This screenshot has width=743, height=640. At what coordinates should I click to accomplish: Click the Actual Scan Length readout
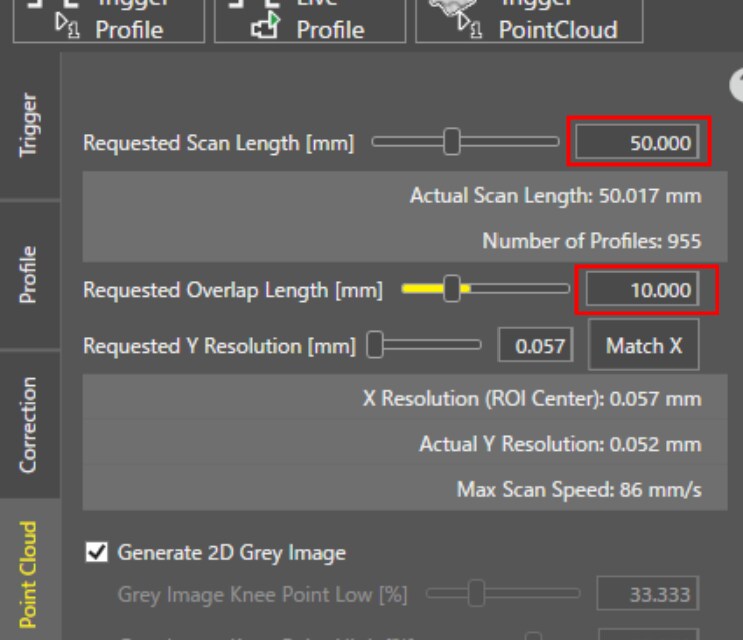pyautogui.click(x=555, y=195)
